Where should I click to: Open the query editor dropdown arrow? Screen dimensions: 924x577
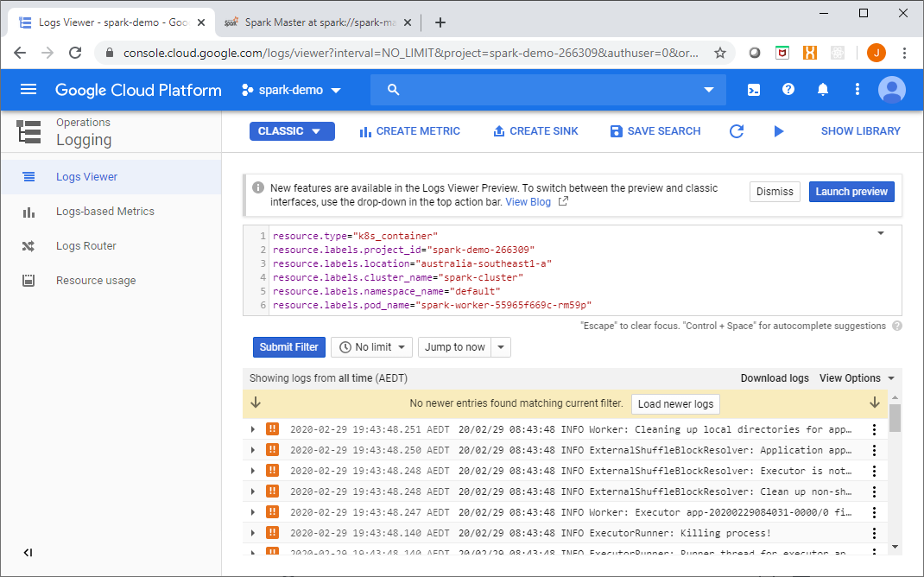click(881, 233)
